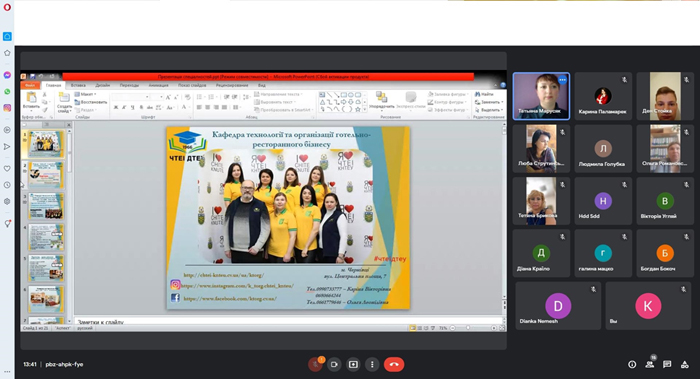Image resolution: width=700 pixels, height=379 pixels.
Task: Open the meeting chat panel
Action: coord(667,365)
